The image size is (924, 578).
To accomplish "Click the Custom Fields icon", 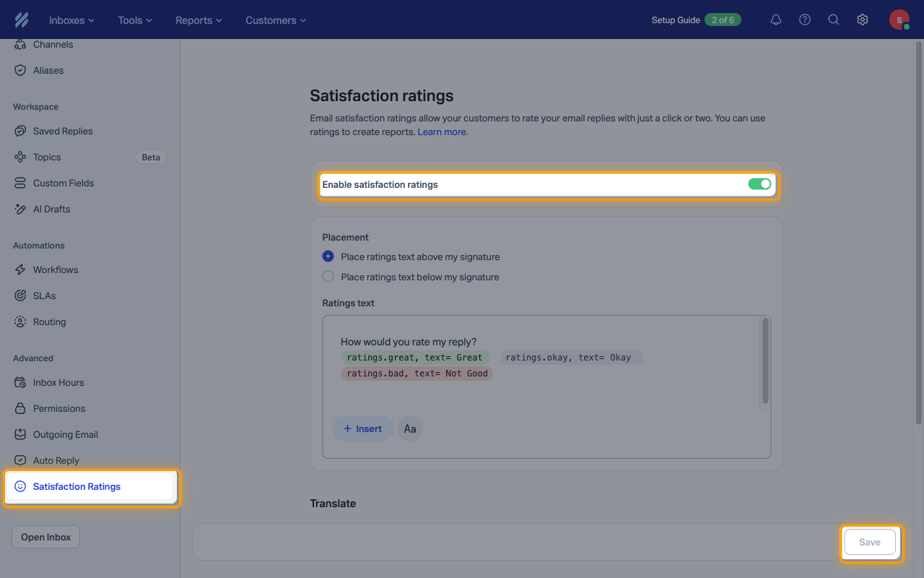I will 20,183.
